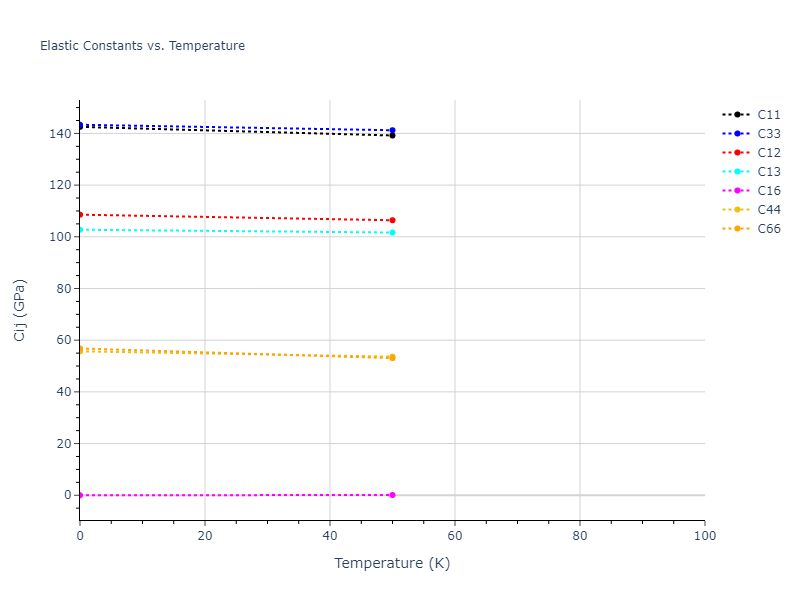
Task: Click the red C12 marker at 0 K
Action: pyautogui.click(x=80, y=214)
